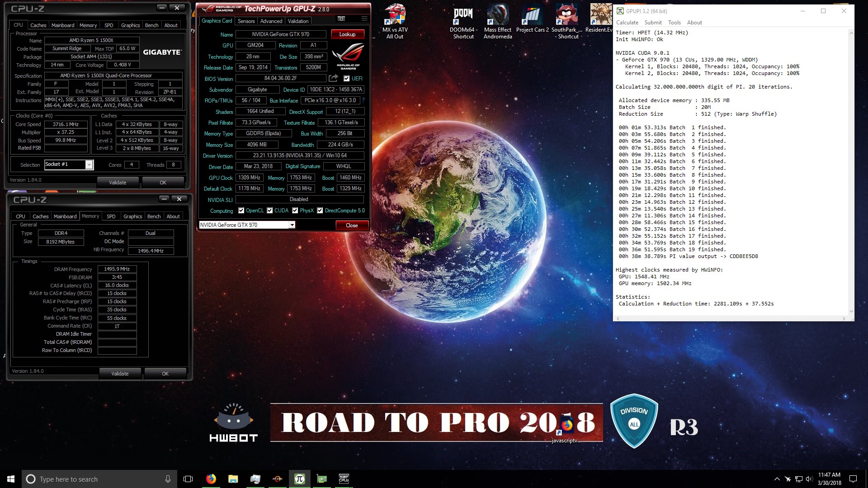
Task: Open the Tools menu in GPUPI
Action: (674, 23)
